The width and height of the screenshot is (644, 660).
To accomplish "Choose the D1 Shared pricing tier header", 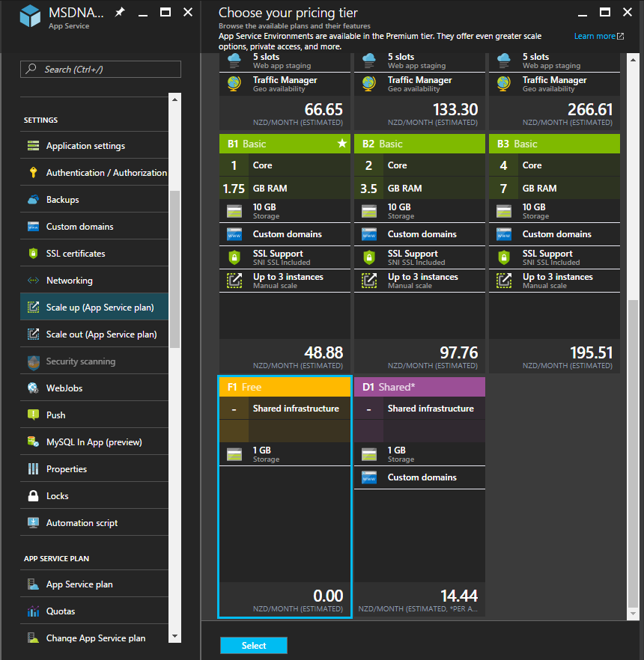I will [419, 387].
